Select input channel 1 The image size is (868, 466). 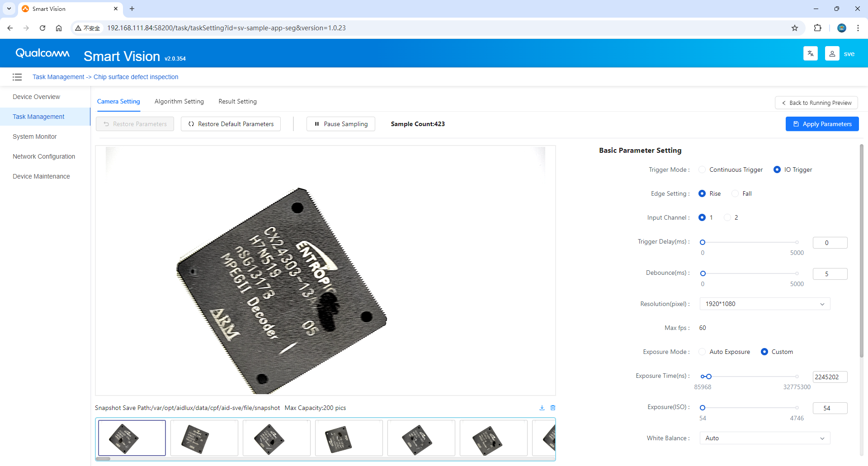[702, 217]
